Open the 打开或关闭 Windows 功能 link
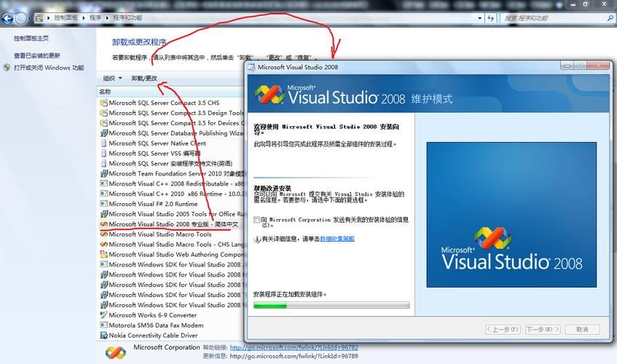 (x=49, y=68)
